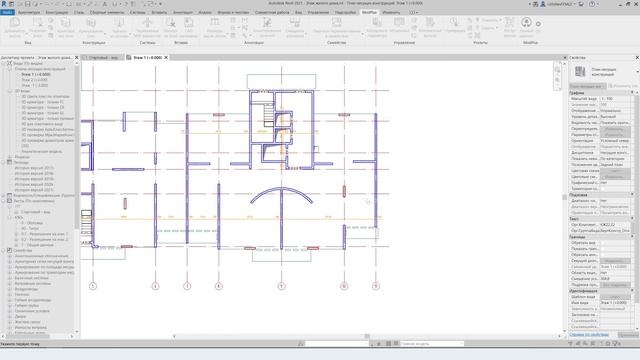Image resolution: width=640 pixels, height=360 pixels.
Task: Open the view type selector dropdown arrow
Action: click(x=637, y=72)
